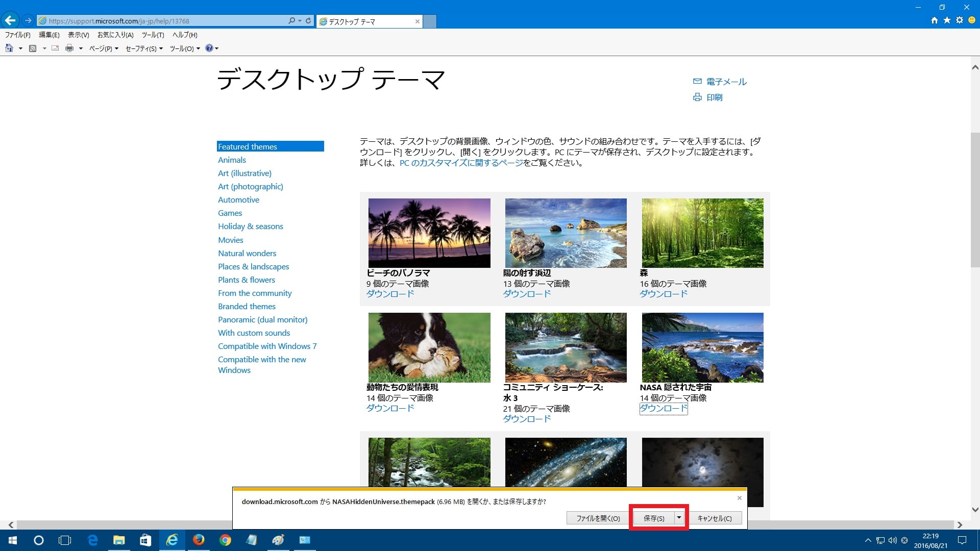Viewport: 980px width, 551px height.
Task: Expand the feeds dropdown arrow
Action: 44,48
